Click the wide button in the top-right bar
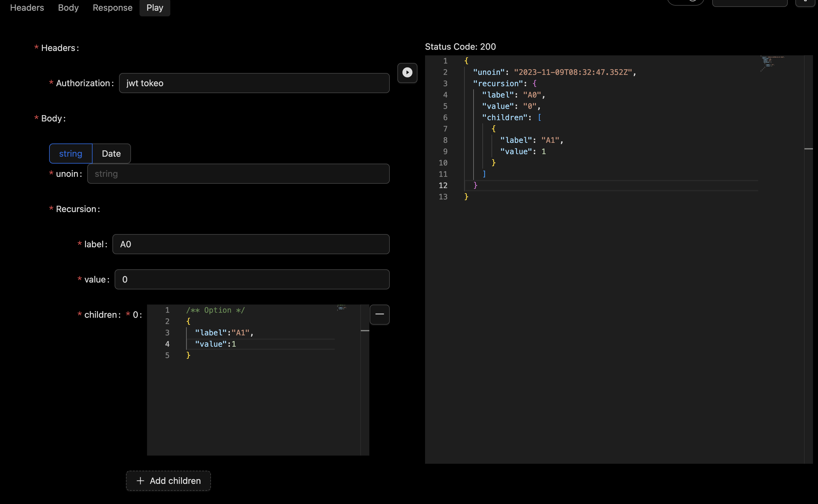The height and width of the screenshot is (504, 818). coord(750,3)
